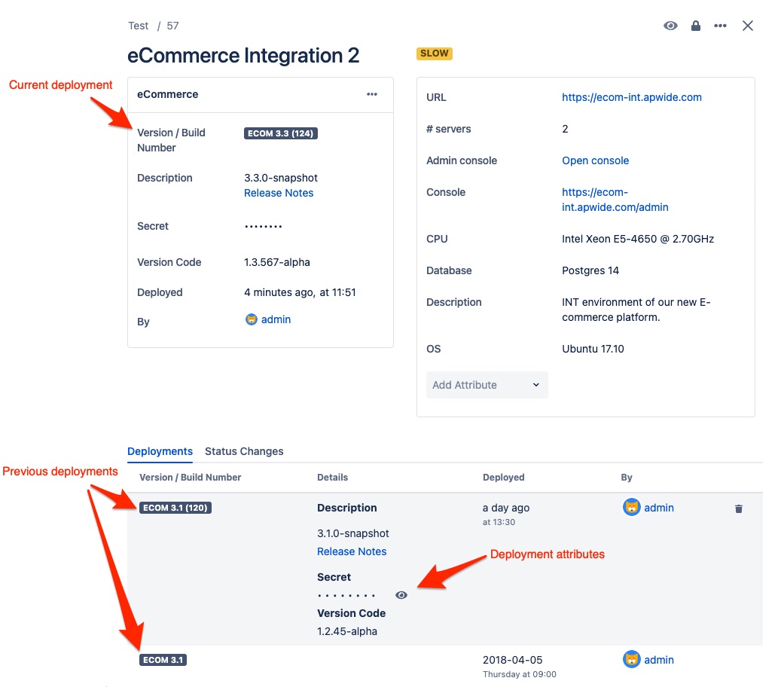The height and width of the screenshot is (687, 784).
Task: Click the ECOM 3.3 (124) version badge
Action: tap(280, 133)
